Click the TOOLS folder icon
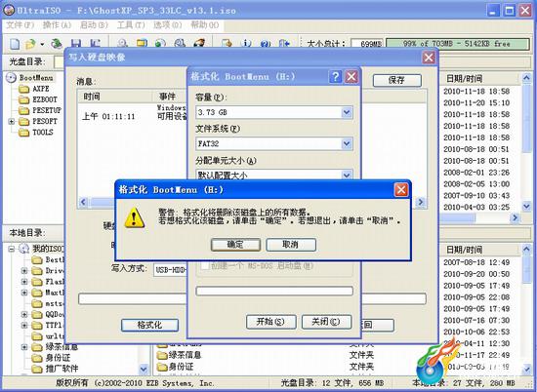Image resolution: width=537 pixels, height=392 pixels. (24, 133)
